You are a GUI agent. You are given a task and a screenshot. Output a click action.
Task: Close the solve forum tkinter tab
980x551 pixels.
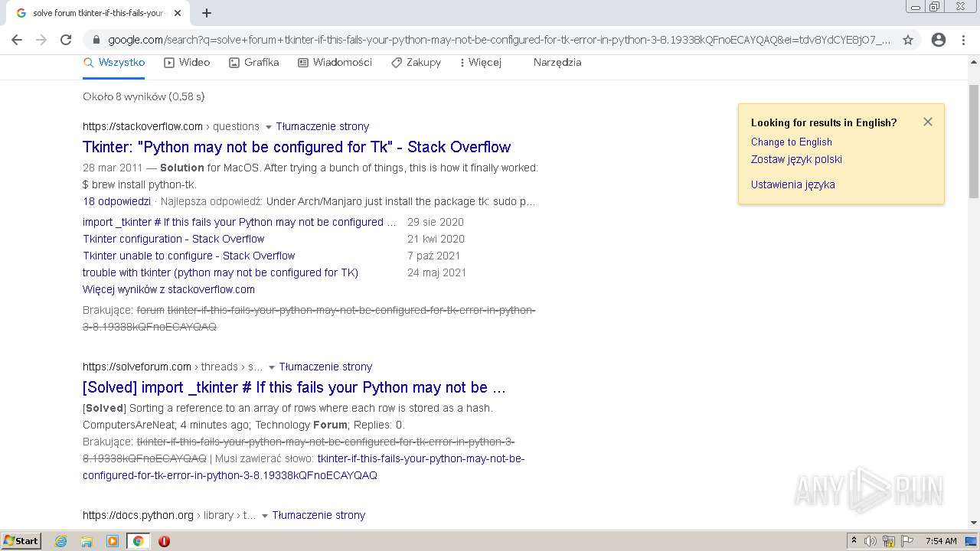coord(178,13)
